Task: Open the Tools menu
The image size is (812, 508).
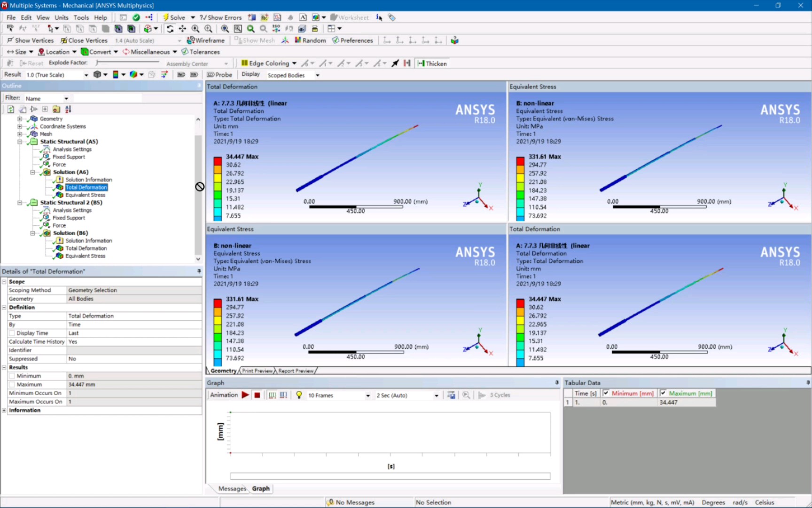Action: pyautogui.click(x=81, y=17)
